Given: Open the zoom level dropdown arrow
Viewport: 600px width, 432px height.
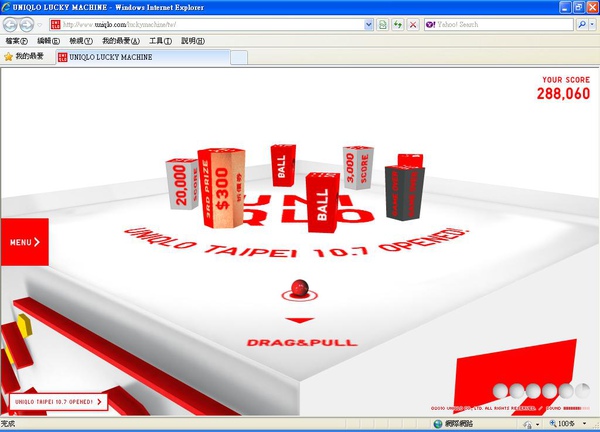Looking at the screenshot, I should coord(584,423).
